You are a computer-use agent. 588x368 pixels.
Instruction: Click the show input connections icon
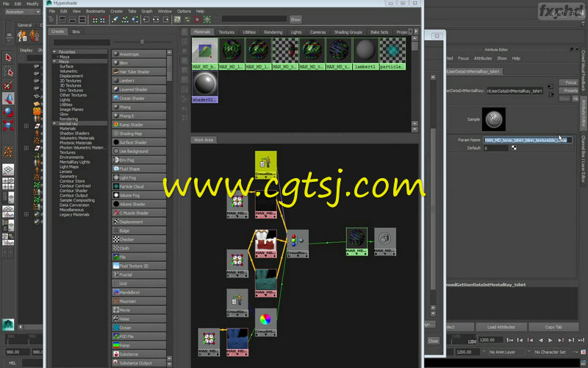(146, 19)
